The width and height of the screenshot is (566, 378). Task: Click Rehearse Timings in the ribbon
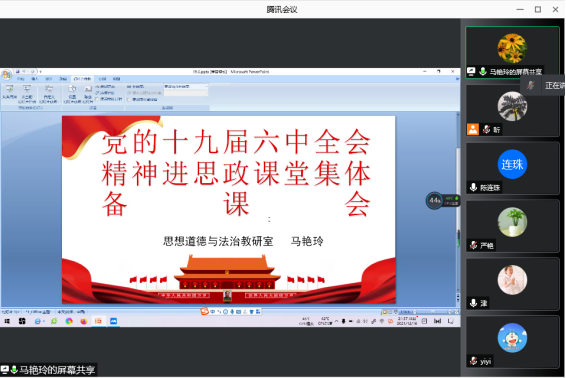pos(105,93)
